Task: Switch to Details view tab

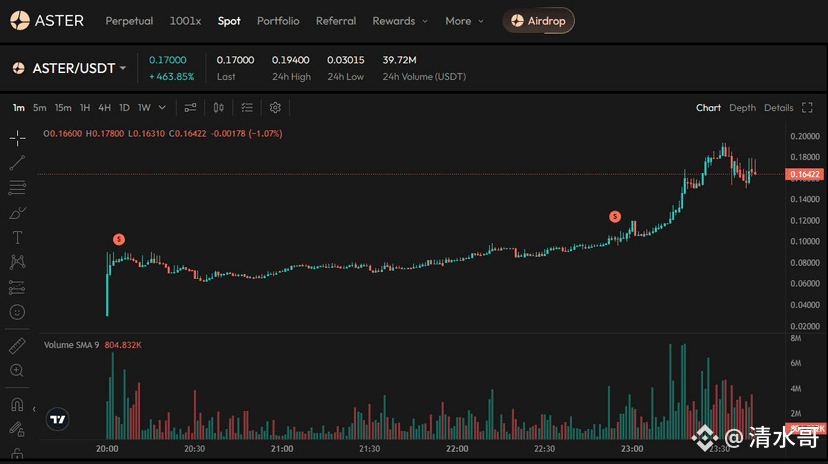Action: (x=779, y=108)
